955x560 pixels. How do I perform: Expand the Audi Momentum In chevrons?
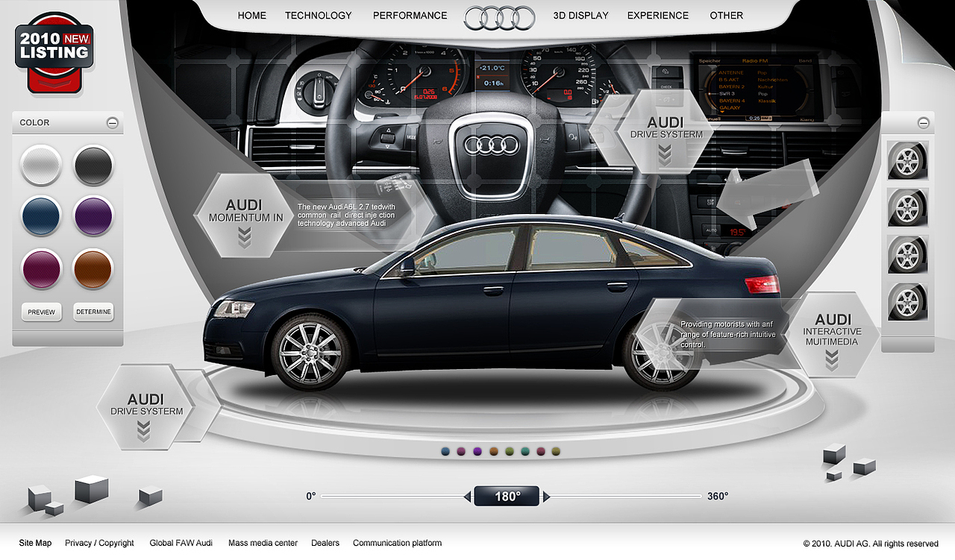pyautogui.click(x=245, y=238)
